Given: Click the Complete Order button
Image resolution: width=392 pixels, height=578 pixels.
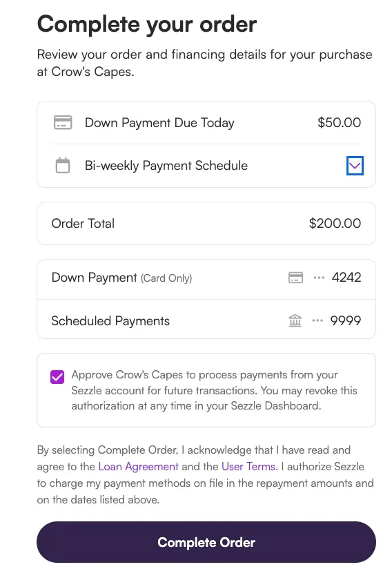Looking at the screenshot, I should 206,542.
